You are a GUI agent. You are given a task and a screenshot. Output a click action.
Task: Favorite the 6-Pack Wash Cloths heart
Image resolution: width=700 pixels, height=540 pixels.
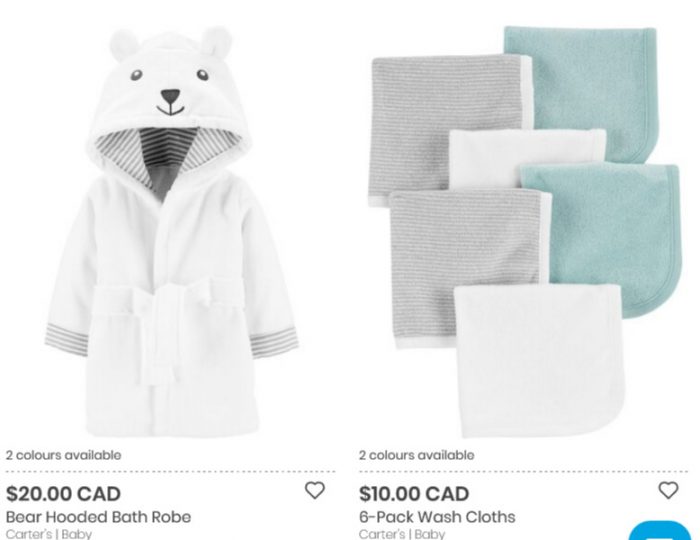coord(668,490)
